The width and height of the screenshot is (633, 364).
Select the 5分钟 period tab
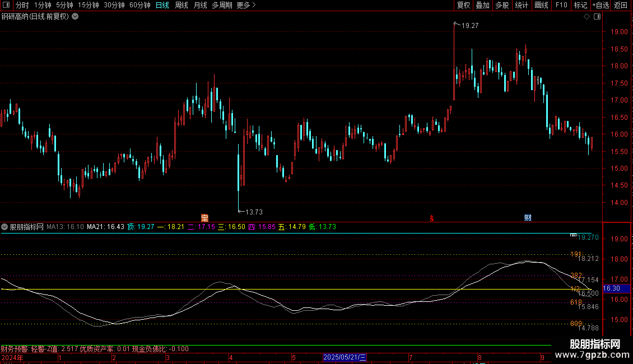(x=64, y=5)
